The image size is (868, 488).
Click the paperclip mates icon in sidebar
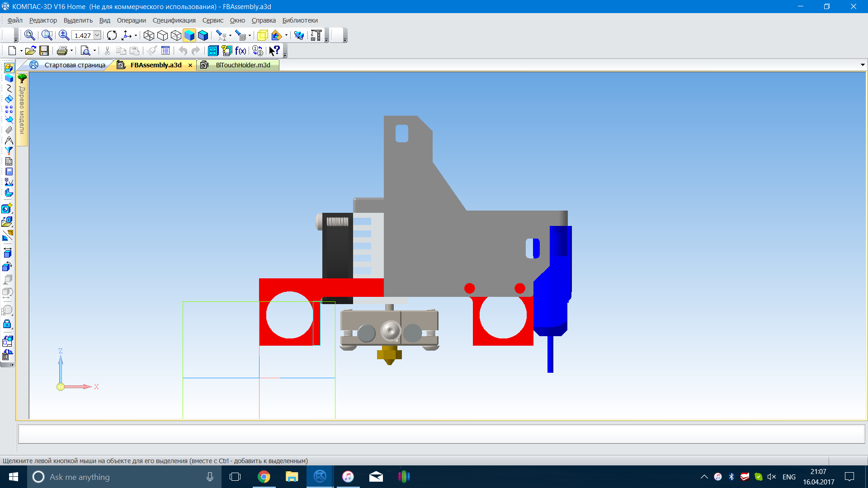click(9, 130)
